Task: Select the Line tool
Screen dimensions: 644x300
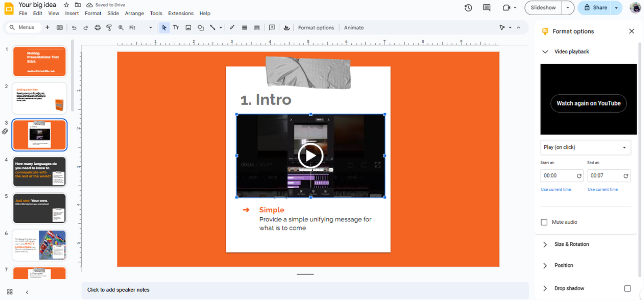Action: pos(212,27)
